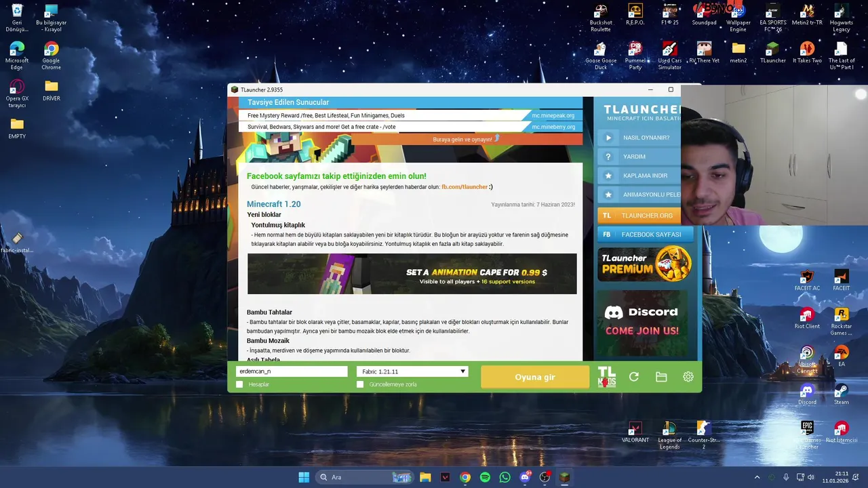Open Riot Client desktop shortcut

pos(807,318)
